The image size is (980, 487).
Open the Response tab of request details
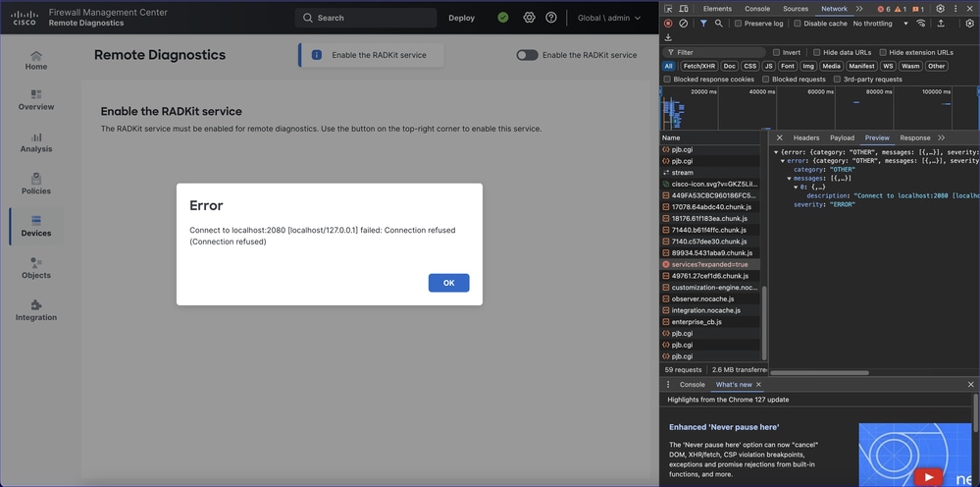(x=915, y=137)
